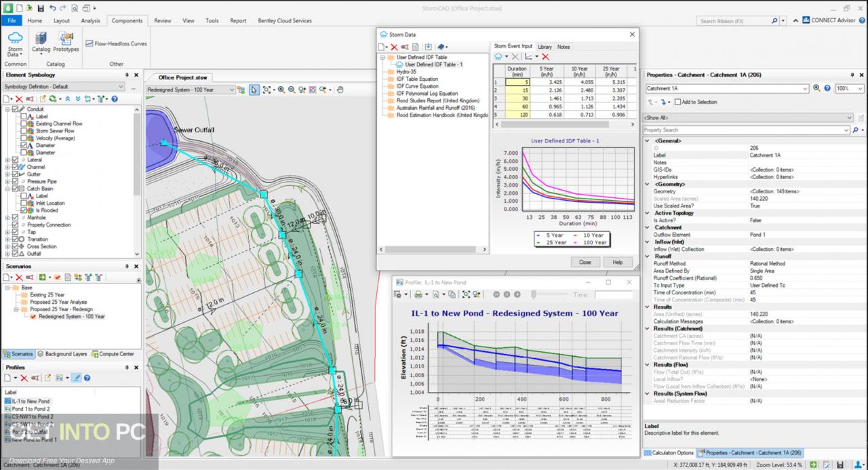Open the Home ribbon tab

35,21
